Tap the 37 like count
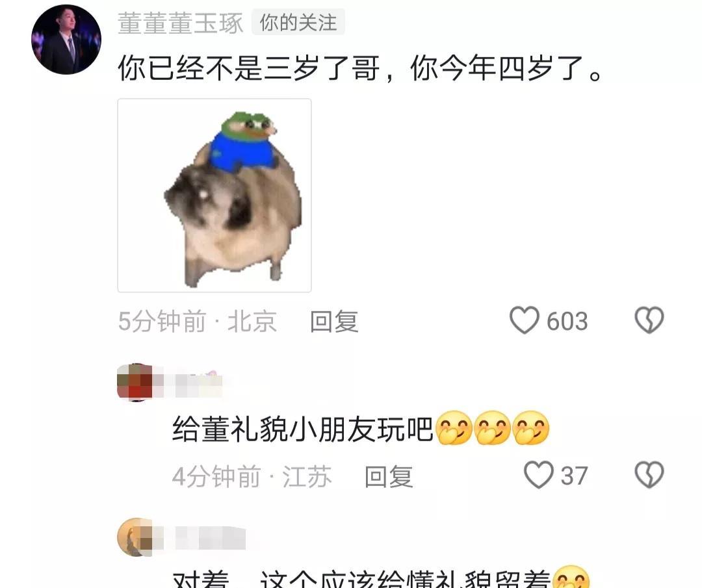 pos(575,476)
